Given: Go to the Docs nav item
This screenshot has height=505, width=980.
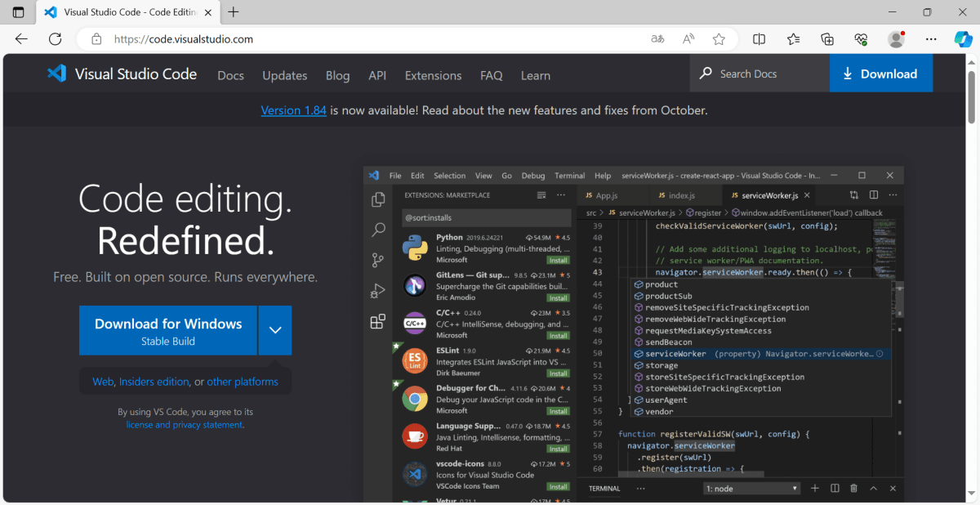Looking at the screenshot, I should click(230, 75).
